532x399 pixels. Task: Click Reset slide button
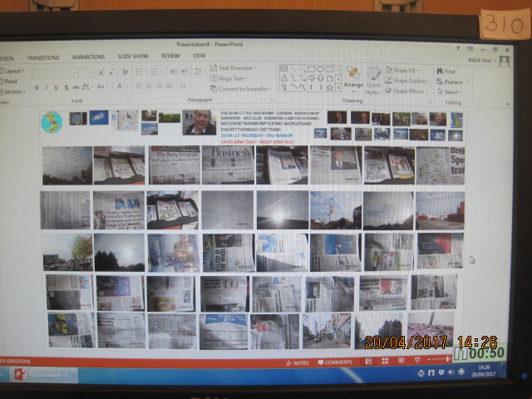pos(9,81)
